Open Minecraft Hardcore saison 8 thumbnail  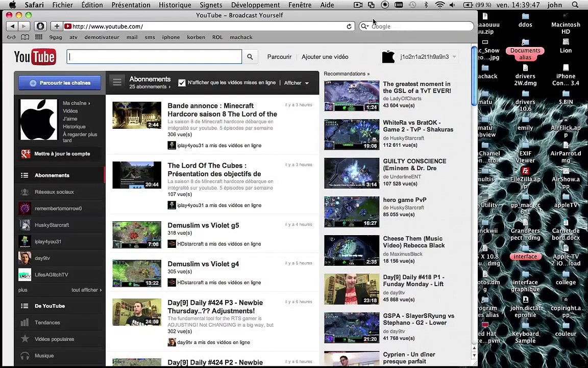[x=137, y=116]
